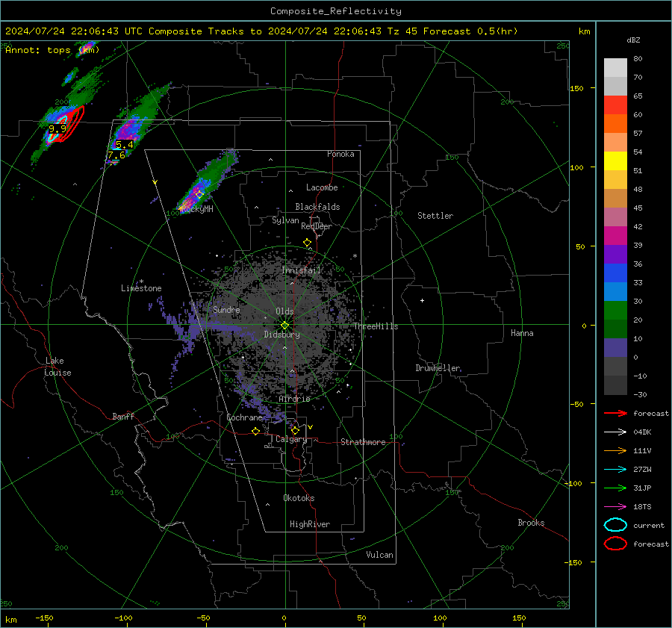Click the cyan 27ZW arrow icon
The image size is (672, 628).
pos(615,470)
